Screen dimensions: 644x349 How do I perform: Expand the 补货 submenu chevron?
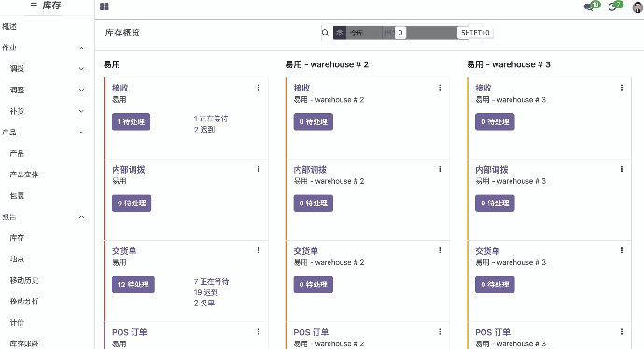82,111
